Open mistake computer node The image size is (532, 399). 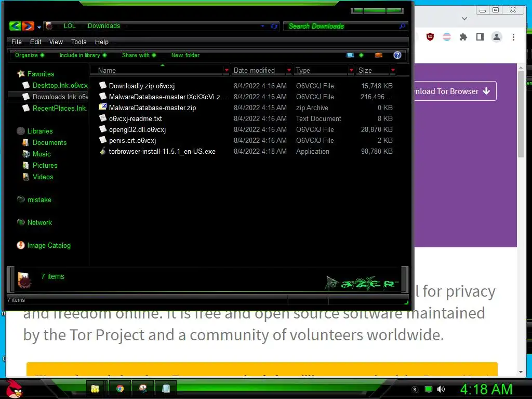[x=39, y=200]
